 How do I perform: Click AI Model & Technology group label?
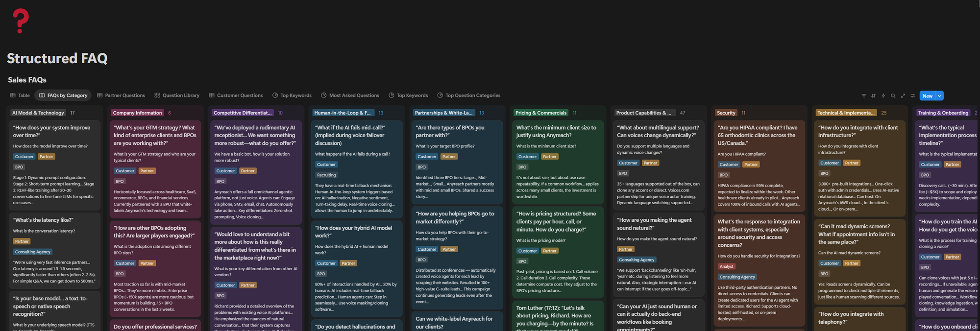pyautogui.click(x=38, y=113)
